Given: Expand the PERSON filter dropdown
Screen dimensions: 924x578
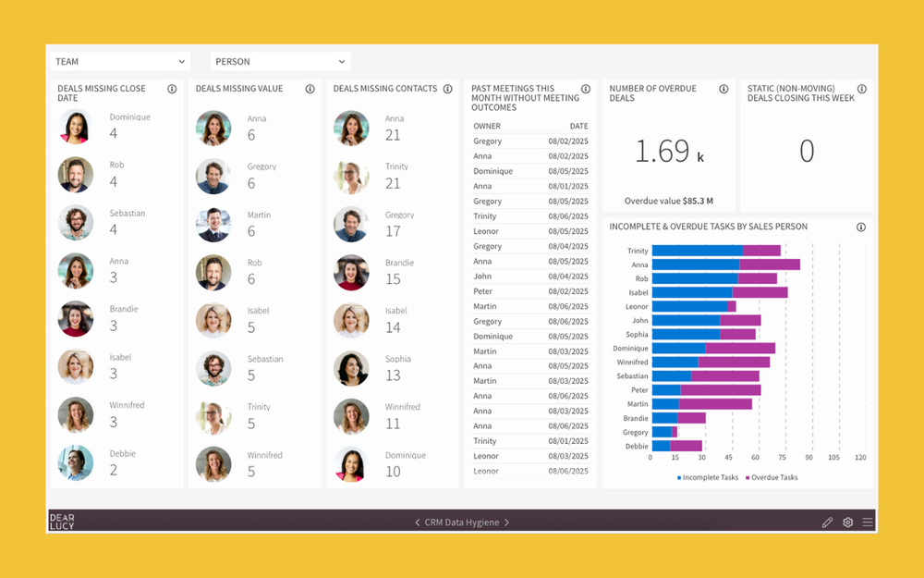Looking at the screenshot, I should click(x=281, y=61).
